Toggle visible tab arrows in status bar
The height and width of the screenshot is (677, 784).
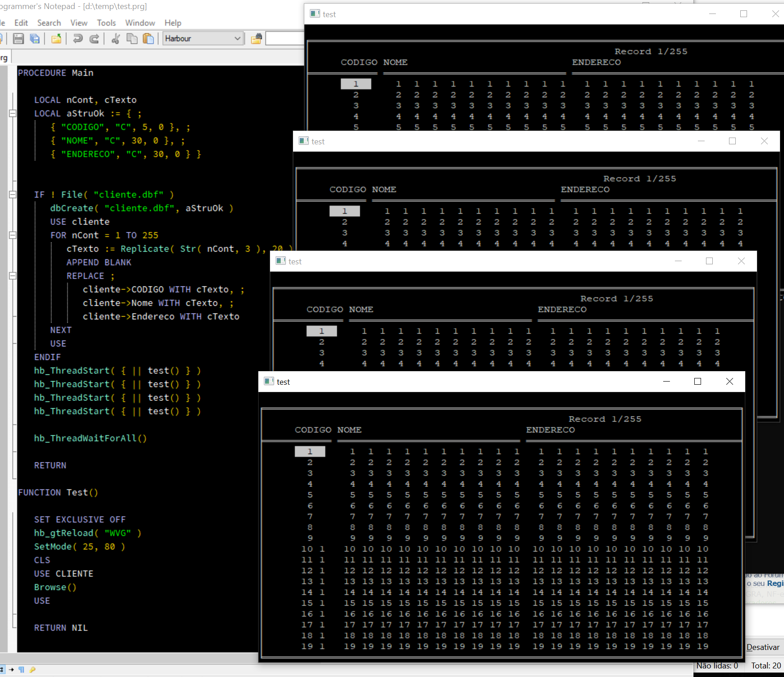click(x=11, y=670)
